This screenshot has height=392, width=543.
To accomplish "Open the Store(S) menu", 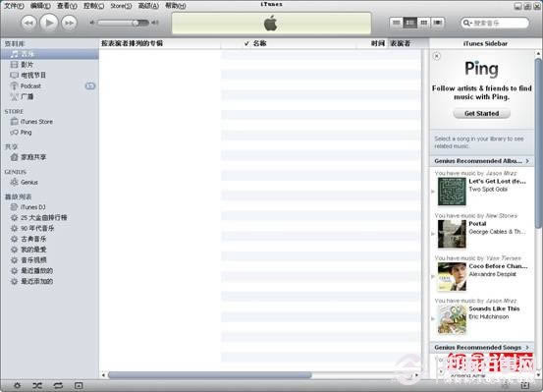I will pyautogui.click(x=121, y=6).
